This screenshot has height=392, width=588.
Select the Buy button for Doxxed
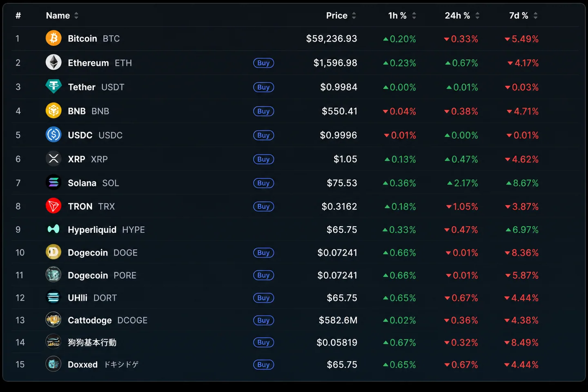pyautogui.click(x=263, y=365)
